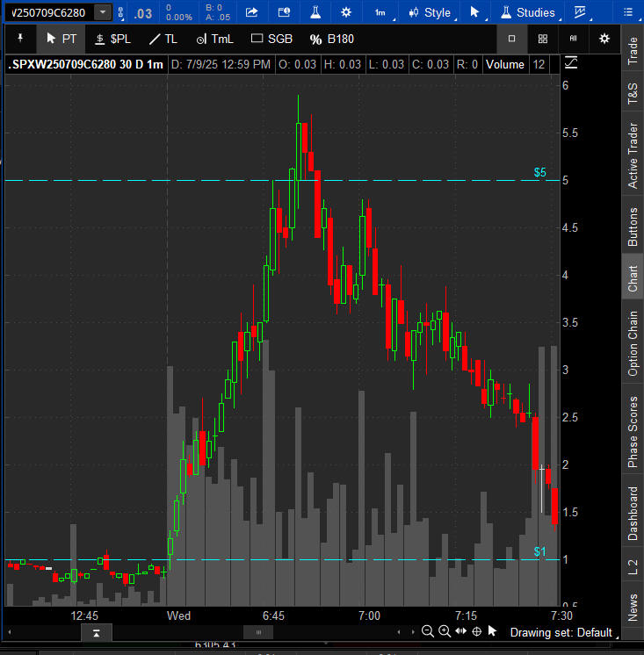Zoom in using the magnifier plus icon
This screenshot has width=644, height=655.
(445, 631)
